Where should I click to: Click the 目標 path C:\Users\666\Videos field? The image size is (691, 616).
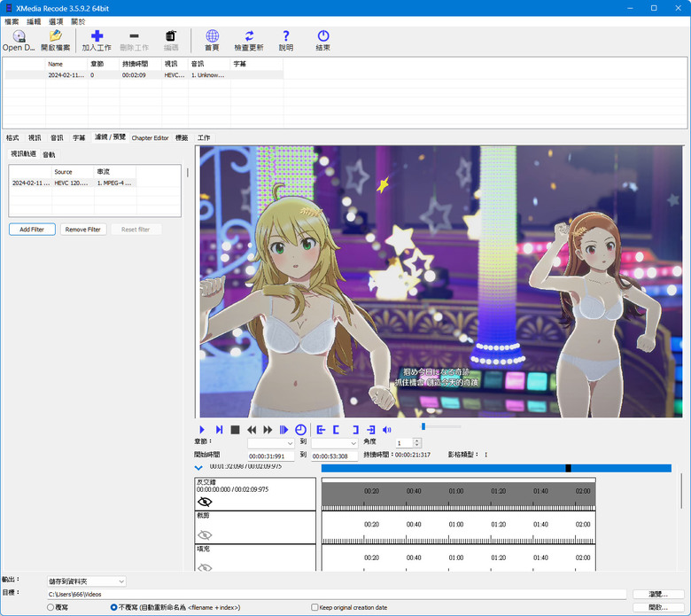[x=337, y=595]
